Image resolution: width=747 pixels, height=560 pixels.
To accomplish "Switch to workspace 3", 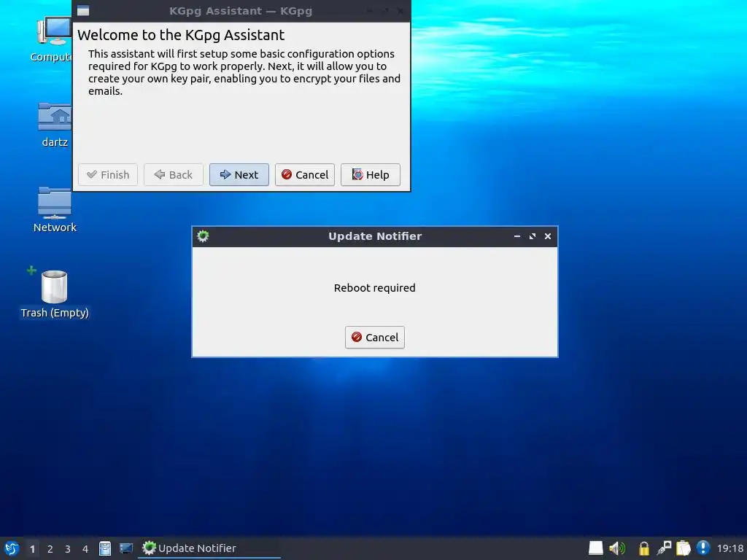I will click(x=68, y=549).
